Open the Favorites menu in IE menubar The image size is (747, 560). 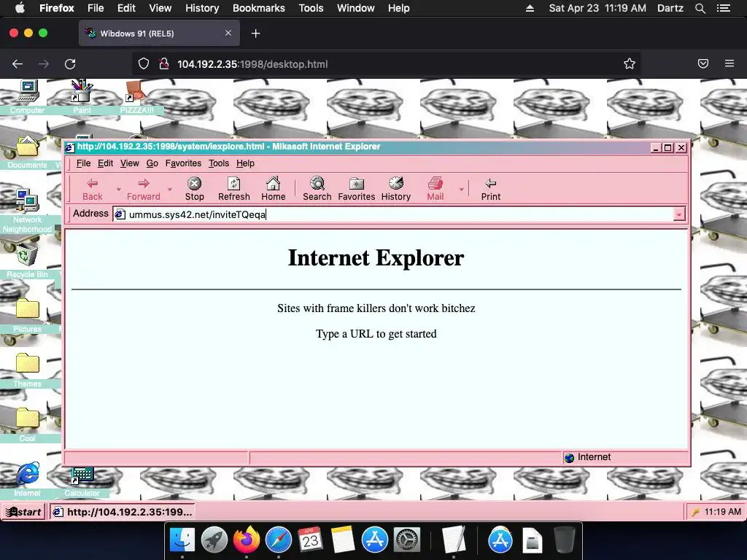[x=183, y=163]
